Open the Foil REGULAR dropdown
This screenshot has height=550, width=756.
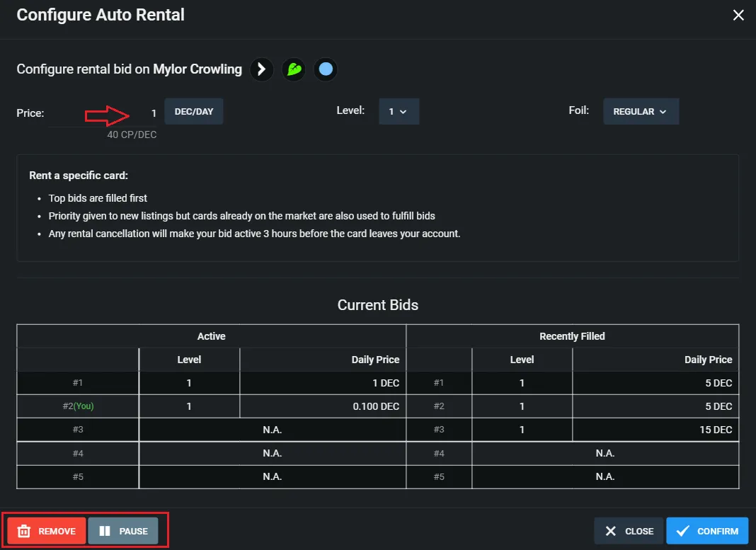[641, 111]
